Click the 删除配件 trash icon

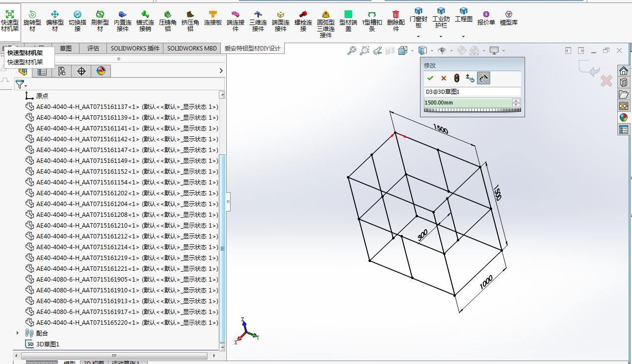coord(396,14)
